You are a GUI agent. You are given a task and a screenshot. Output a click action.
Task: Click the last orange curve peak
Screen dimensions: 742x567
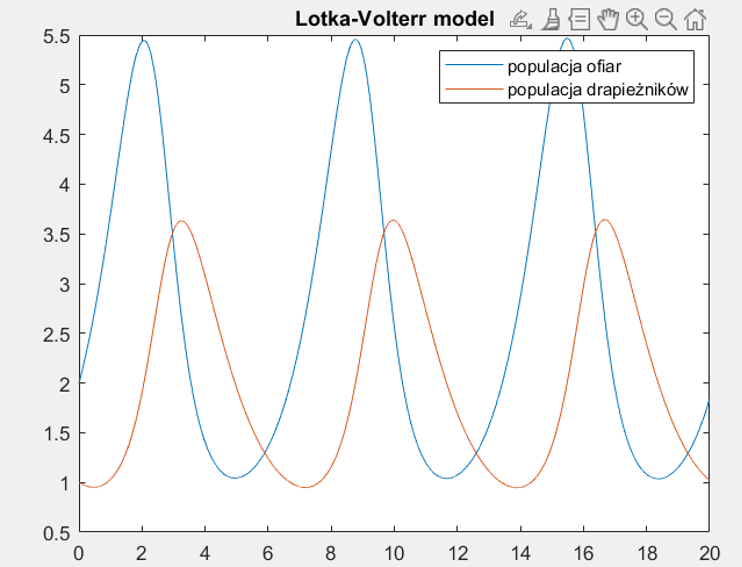[604, 220]
